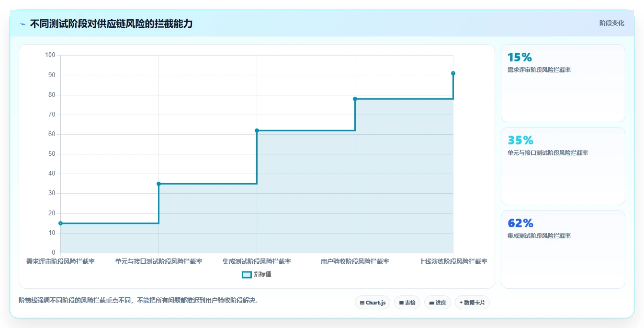Click the lightning icon beside the title
The height and width of the screenshot is (328, 644).
(x=23, y=24)
